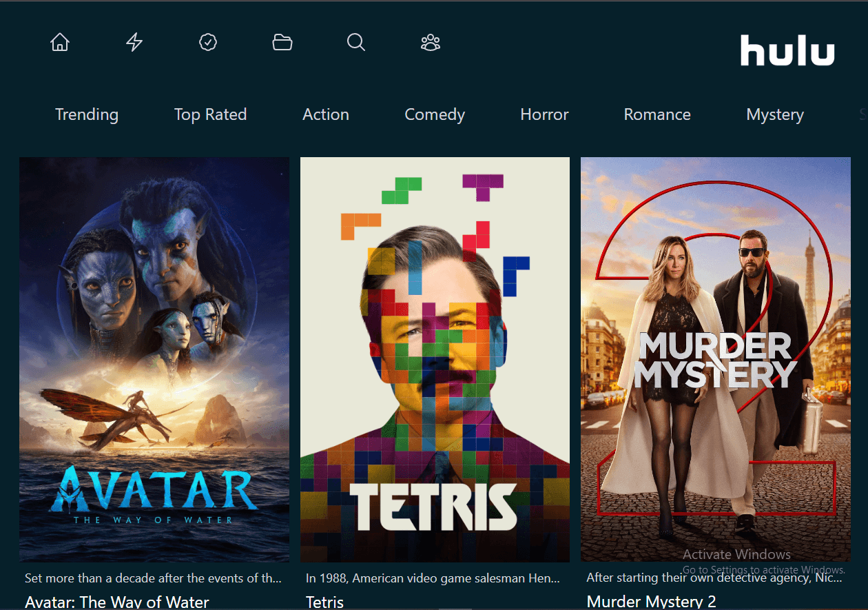This screenshot has width=868, height=610.
Task: Click the "Murder Mystery 2" title text
Action: coord(652,602)
